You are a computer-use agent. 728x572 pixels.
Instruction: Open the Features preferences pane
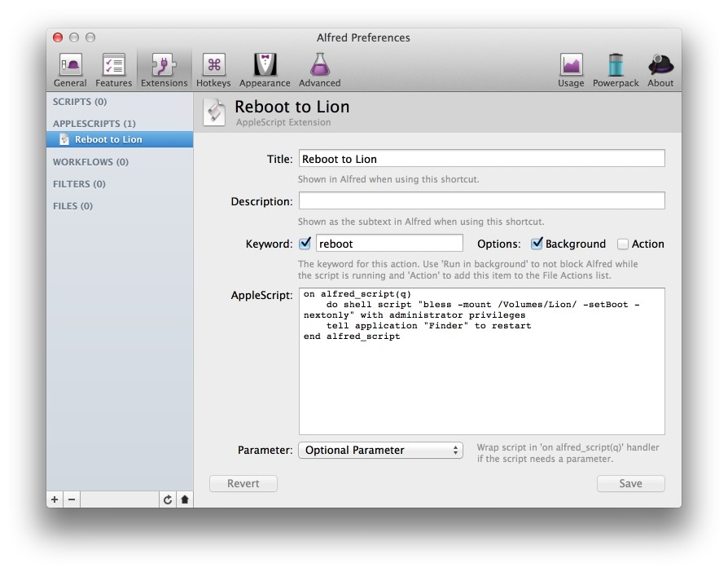tap(114, 70)
